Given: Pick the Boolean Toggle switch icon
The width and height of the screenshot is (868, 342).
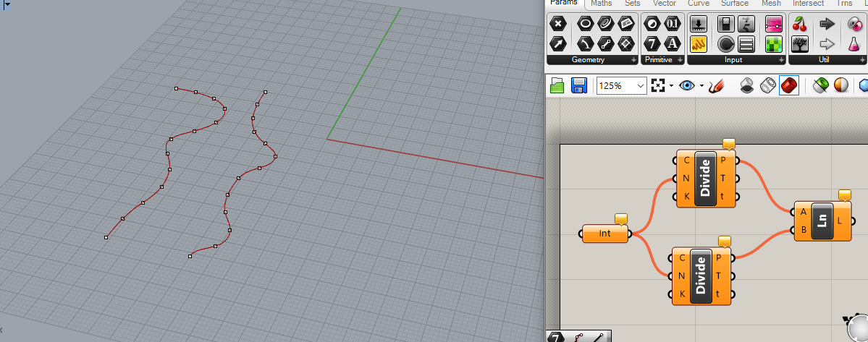Looking at the screenshot, I should (726, 24).
